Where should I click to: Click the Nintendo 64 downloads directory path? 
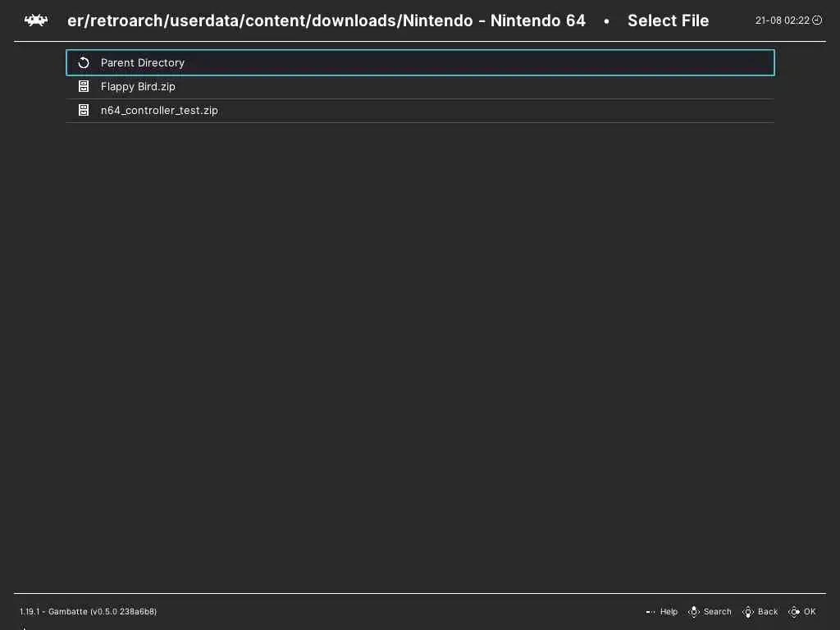(x=326, y=21)
